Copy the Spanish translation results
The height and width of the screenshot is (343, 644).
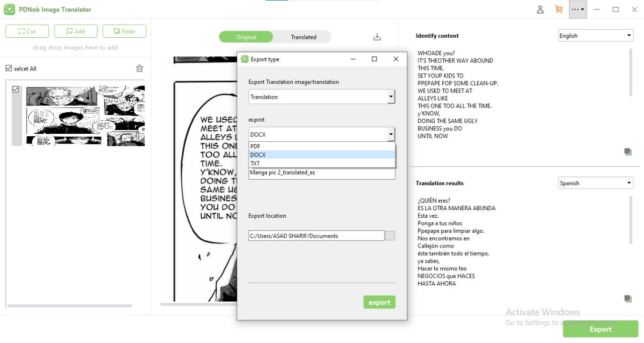(x=628, y=298)
